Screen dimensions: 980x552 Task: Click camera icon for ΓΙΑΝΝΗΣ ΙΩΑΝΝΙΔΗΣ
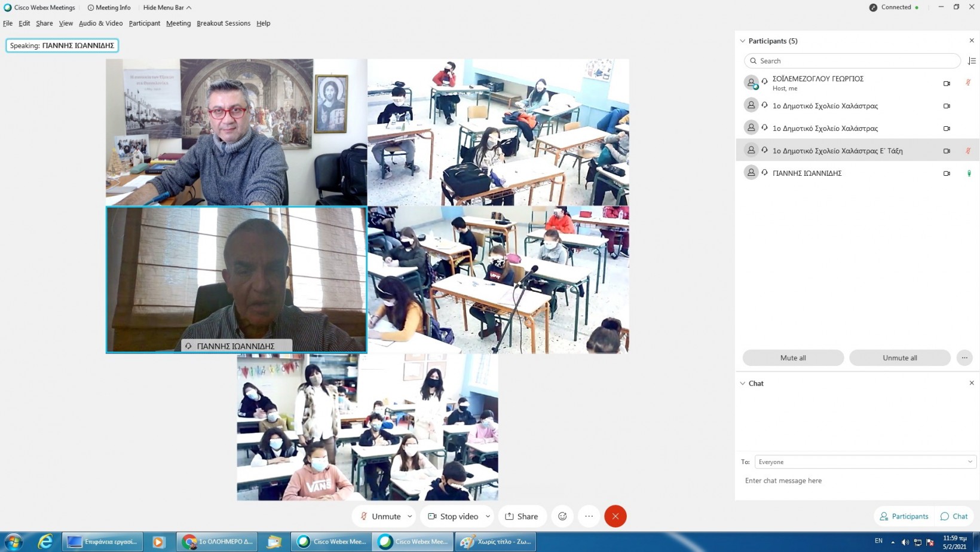point(947,173)
